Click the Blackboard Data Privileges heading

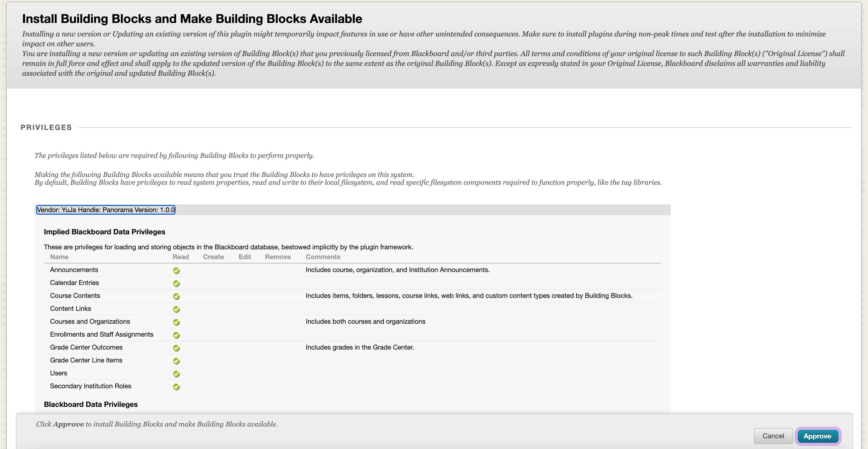(x=91, y=404)
